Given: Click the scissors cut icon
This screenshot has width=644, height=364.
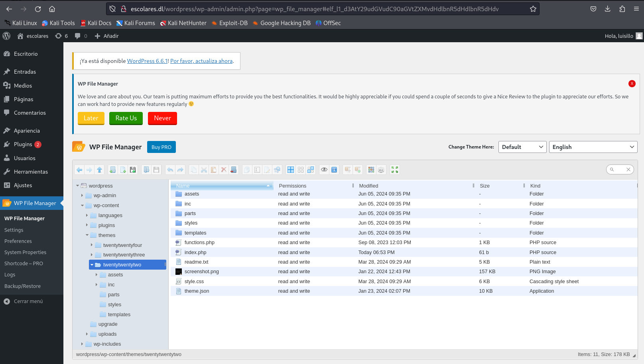Looking at the screenshot, I should [x=204, y=170].
